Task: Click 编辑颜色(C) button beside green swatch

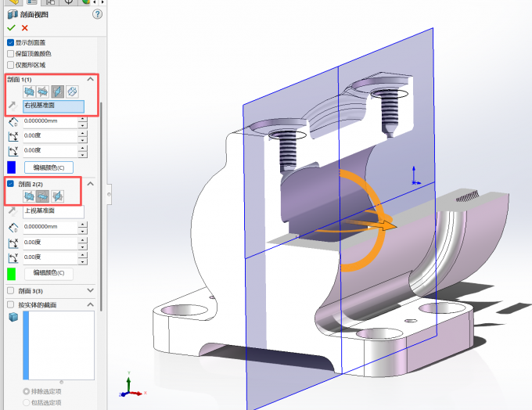Action: tap(49, 273)
